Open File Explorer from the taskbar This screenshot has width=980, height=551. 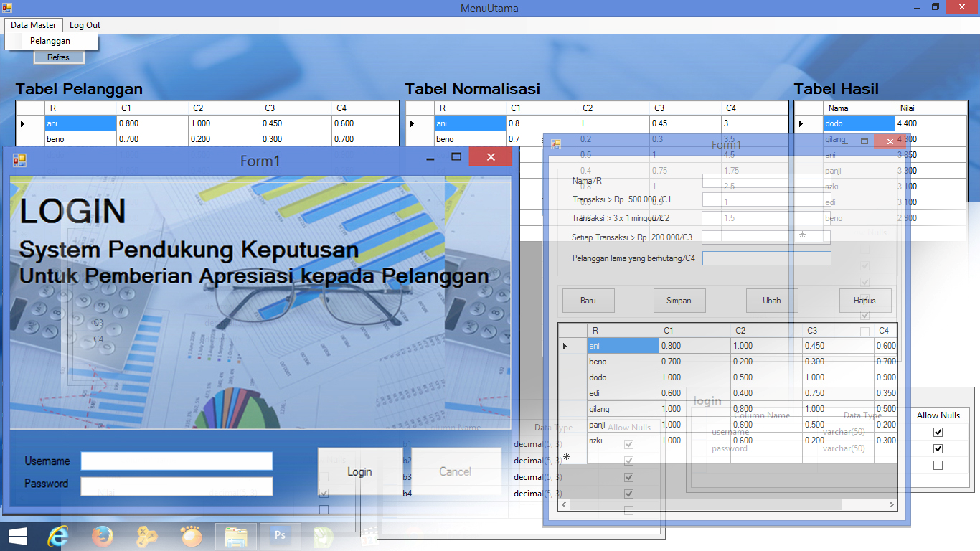tap(235, 537)
